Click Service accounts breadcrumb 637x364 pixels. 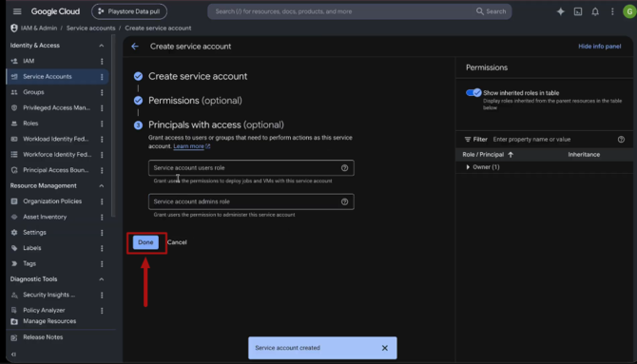[x=90, y=28]
